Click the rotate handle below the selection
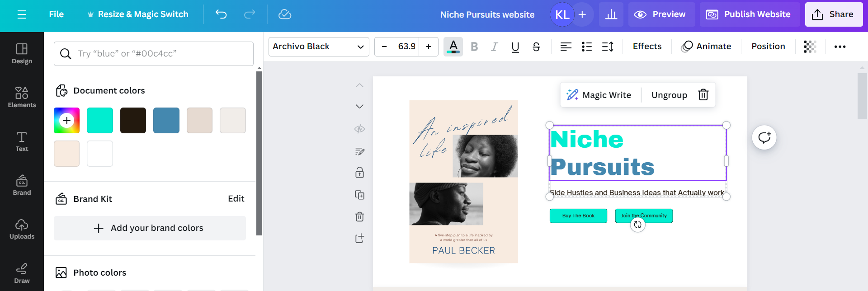 click(637, 225)
